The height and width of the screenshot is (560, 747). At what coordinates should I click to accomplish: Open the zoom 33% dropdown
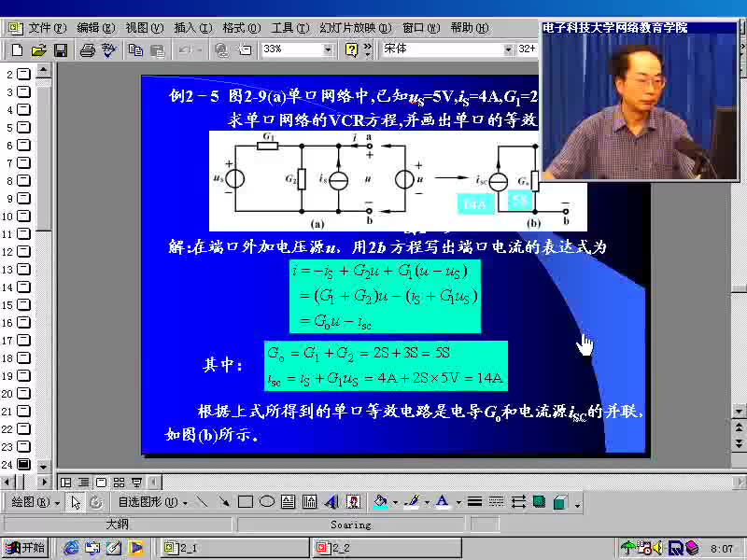328,49
